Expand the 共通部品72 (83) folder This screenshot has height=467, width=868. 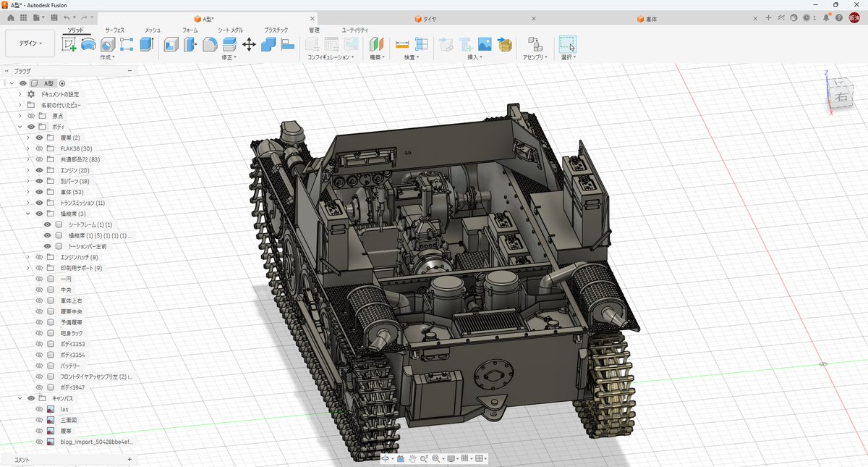tap(28, 159)
